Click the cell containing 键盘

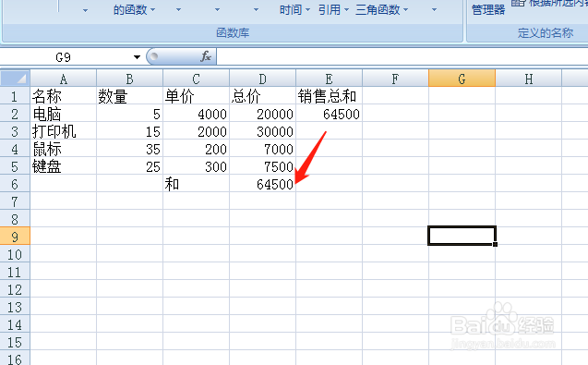(64, 166)
